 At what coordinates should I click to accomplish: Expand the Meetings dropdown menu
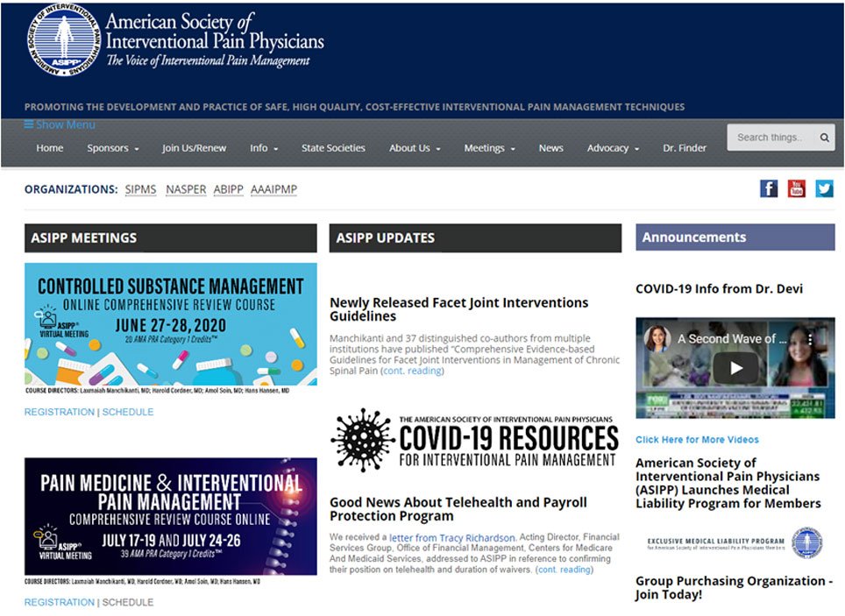point(489,148)
